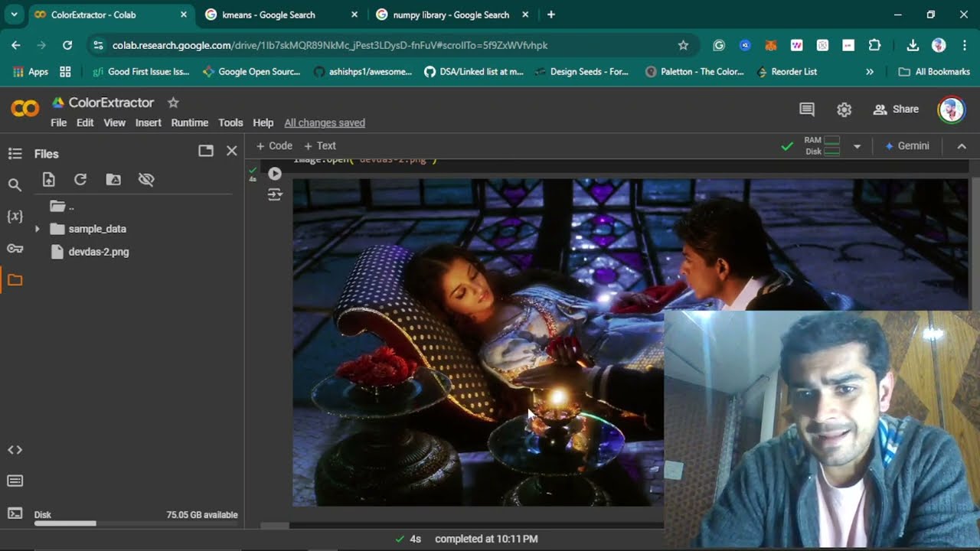Toggle show hidden files eye icon
Viewport: 980px width, 551px height.
click(146, 179)
